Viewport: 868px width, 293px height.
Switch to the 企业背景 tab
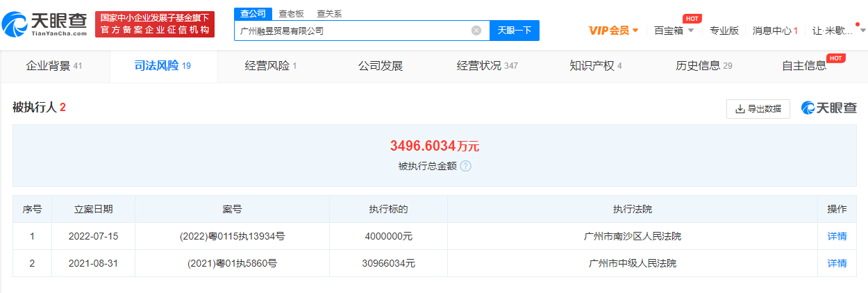tap(54, 66)
